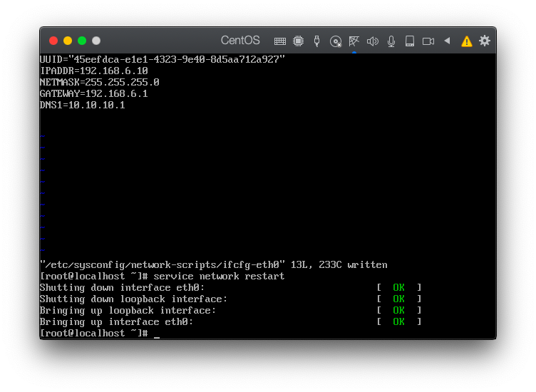536x392 pixels.
Task: Click the CentOS window title
Action: pyautogui.click(x=240, y=41)
